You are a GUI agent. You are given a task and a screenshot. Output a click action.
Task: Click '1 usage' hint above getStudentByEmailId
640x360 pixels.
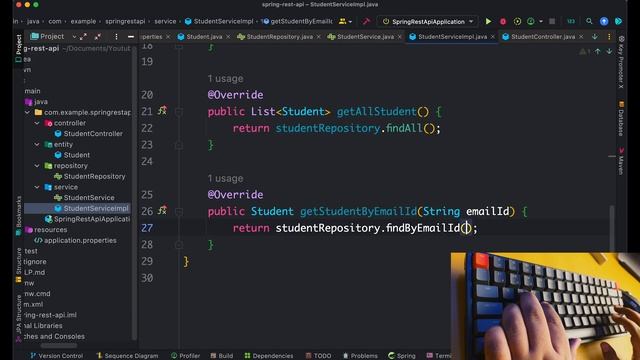click(225, 178)
